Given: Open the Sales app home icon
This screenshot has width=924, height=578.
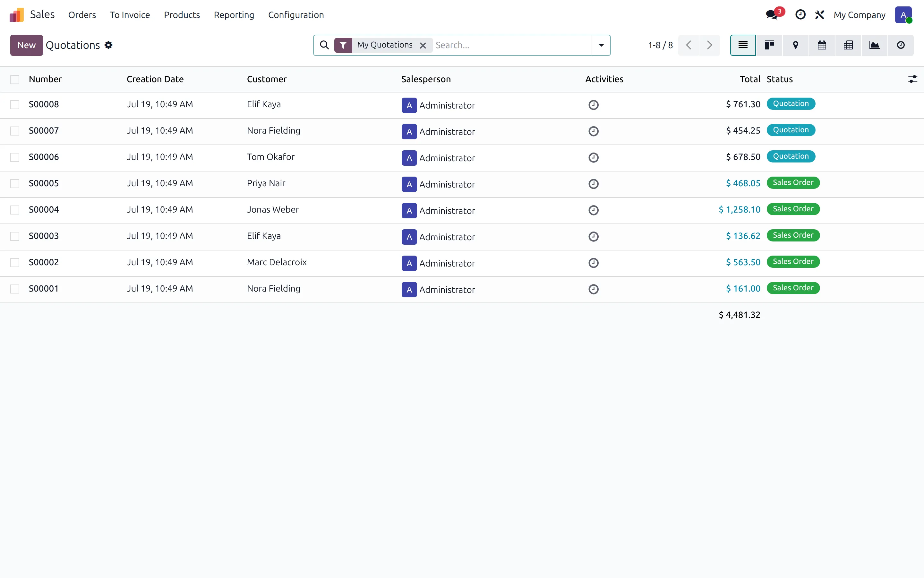Looking at the screenshot, I should [x=17, y=15].
